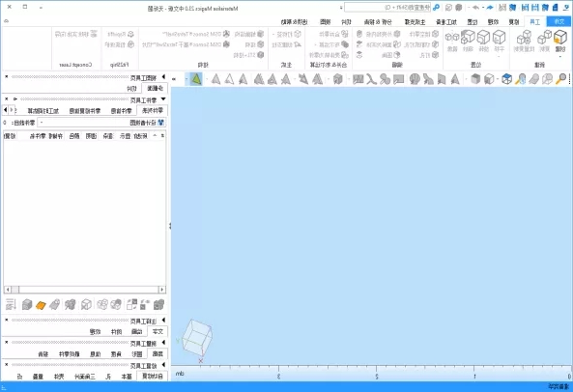The image size is (573, 392).
Task: Select the 旋转 (Rotate) tool
Action: (483, 38)
